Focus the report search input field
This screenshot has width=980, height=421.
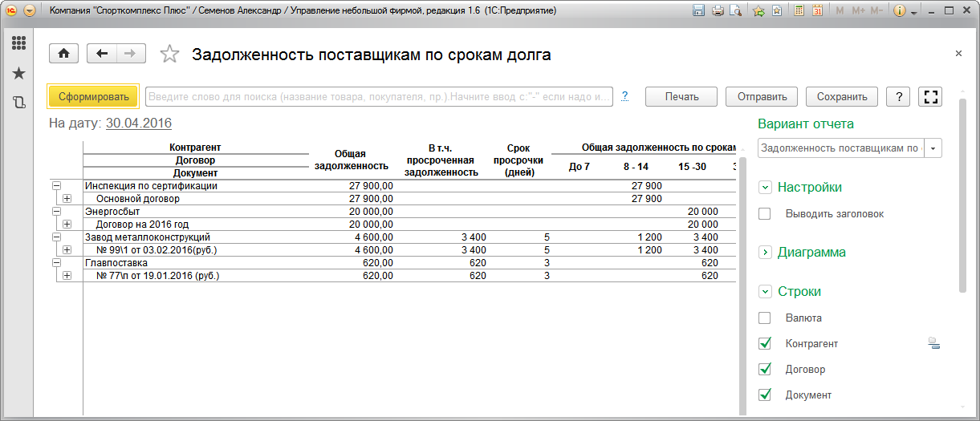pos(379,96)
